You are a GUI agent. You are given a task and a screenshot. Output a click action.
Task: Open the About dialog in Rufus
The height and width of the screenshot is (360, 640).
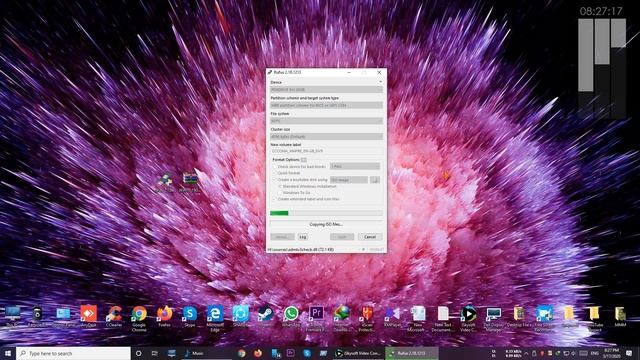282,237
